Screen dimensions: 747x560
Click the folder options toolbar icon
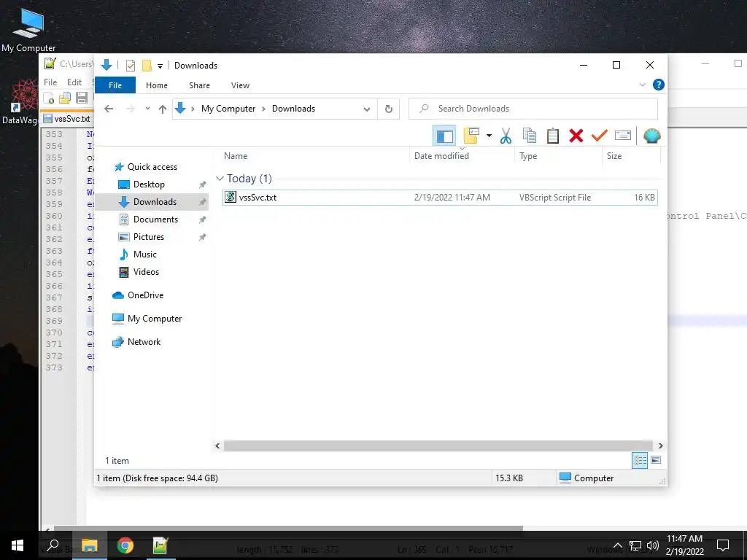click(x=471, y=136)
